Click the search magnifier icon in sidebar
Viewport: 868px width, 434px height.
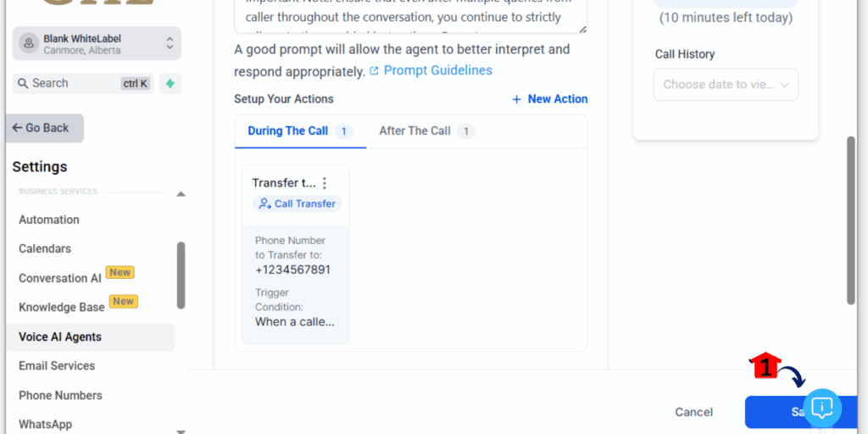(23, 84)
